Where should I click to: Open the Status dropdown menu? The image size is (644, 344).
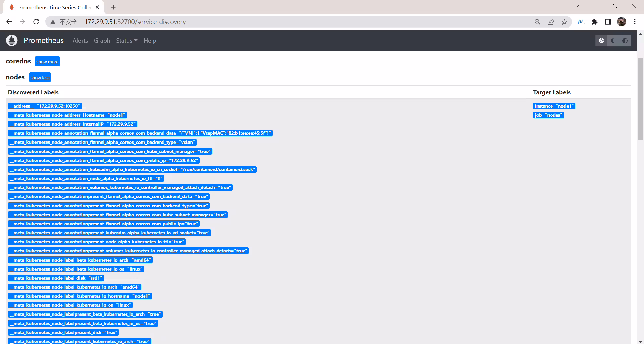(127, 41)
